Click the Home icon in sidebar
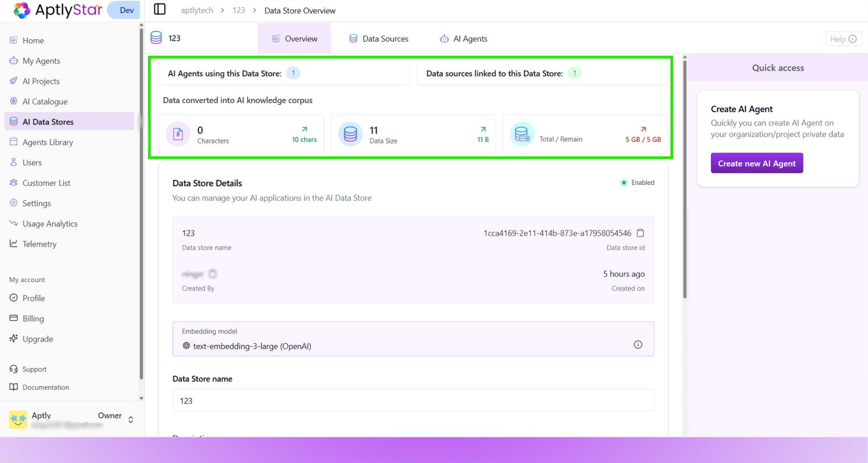Viewport: 868px width, 463px height. point(13,40)
